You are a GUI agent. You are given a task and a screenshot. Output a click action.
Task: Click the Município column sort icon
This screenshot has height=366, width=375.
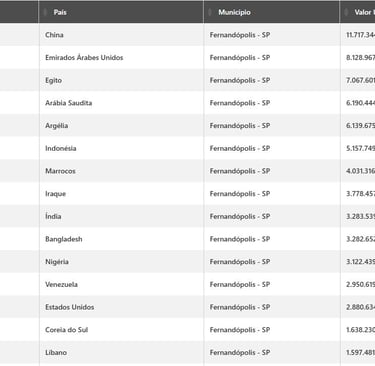tap(210, 12)
